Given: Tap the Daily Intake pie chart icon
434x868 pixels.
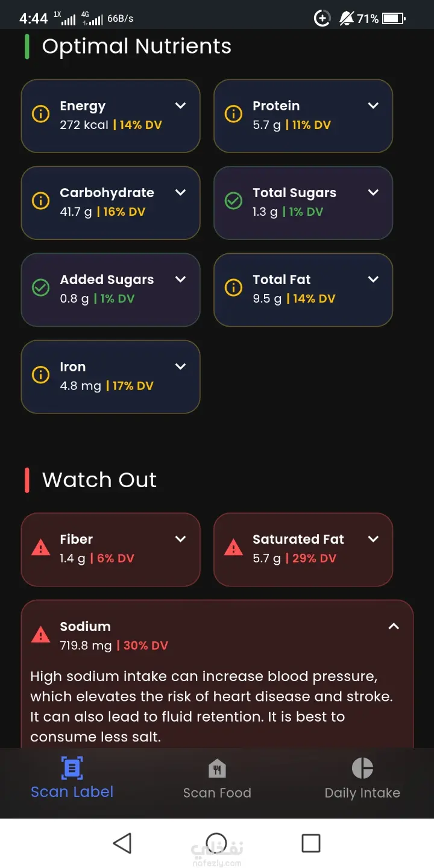Looking at the screenshot, I should (x=362, y=768).
